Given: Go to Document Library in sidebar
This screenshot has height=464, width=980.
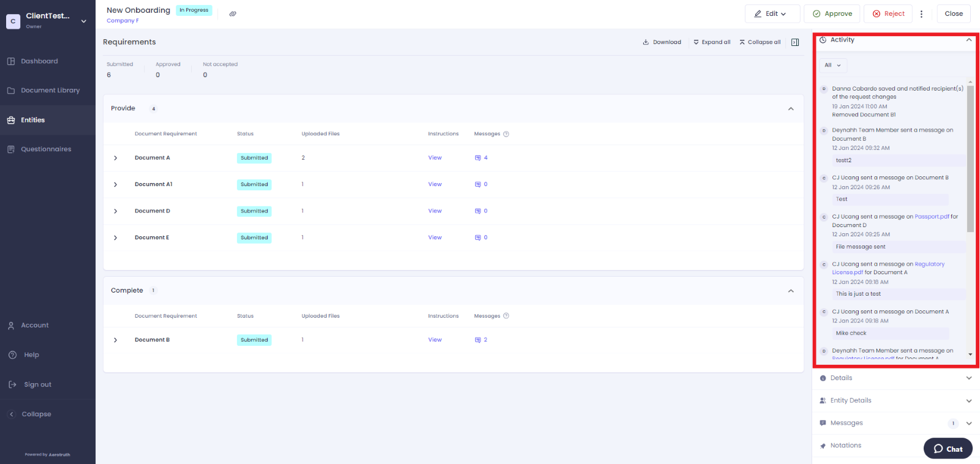Looking at the screenshot, I should (50, 91).
